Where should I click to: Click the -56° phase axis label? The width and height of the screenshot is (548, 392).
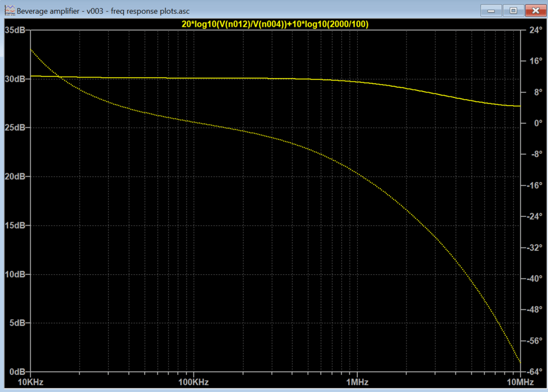coord(535,341)
